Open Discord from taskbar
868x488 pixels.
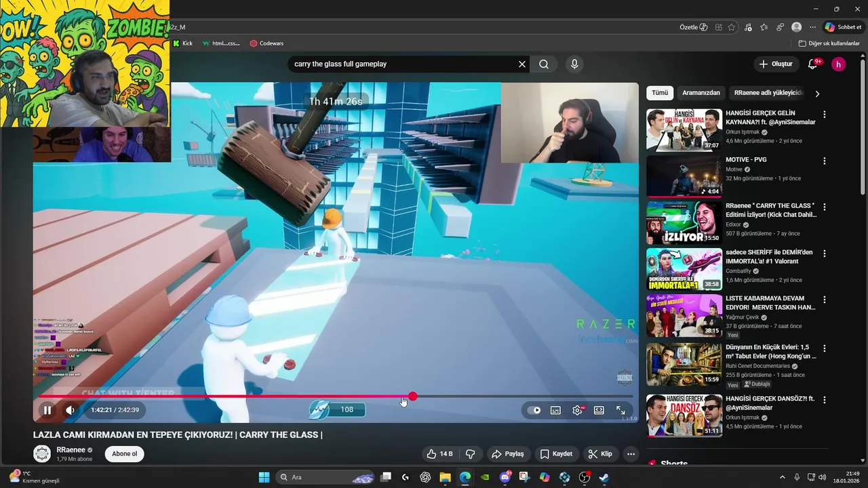[505, 477]
